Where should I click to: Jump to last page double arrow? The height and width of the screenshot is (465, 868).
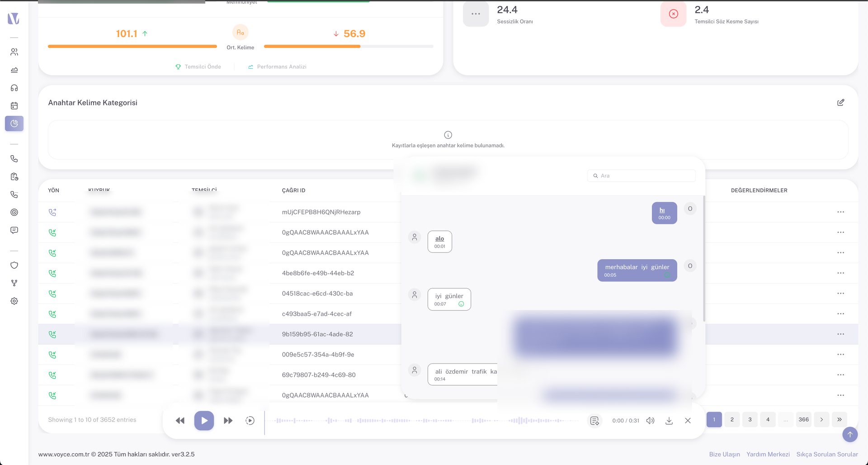click(x=839, y=420)
